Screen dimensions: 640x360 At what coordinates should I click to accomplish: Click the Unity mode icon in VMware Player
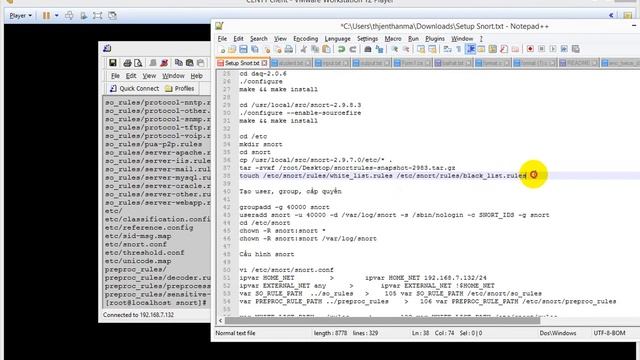[112, 16]
